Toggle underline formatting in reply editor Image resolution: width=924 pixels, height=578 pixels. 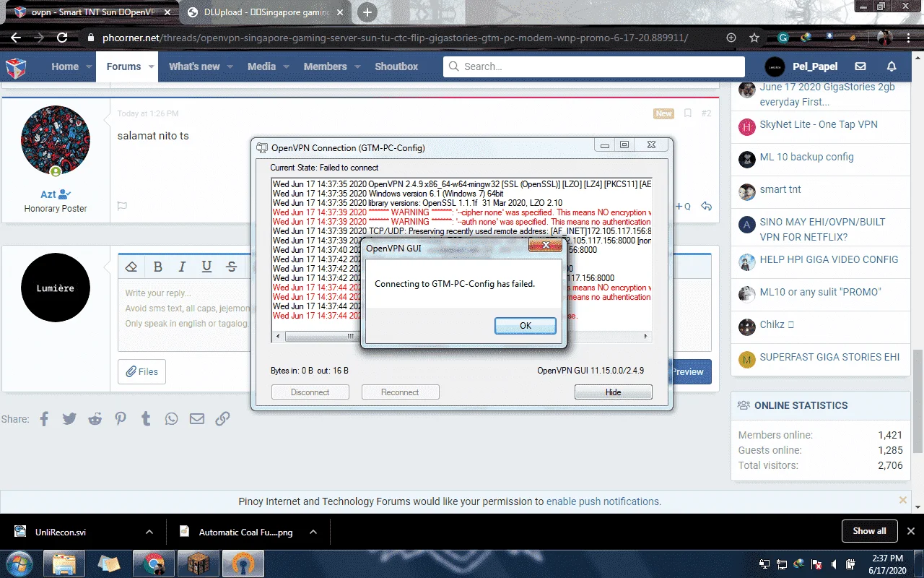[x=206, y=267]
